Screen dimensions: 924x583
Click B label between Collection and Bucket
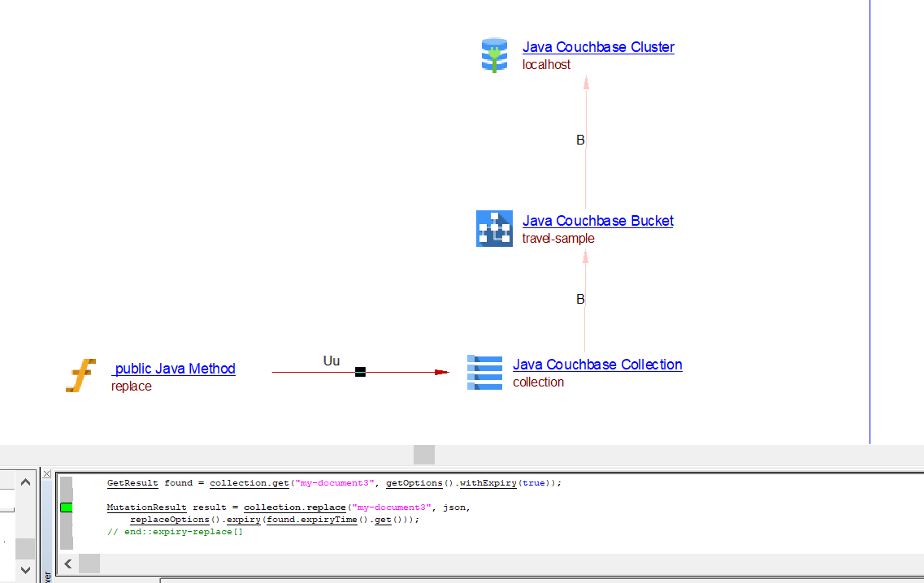580,300
